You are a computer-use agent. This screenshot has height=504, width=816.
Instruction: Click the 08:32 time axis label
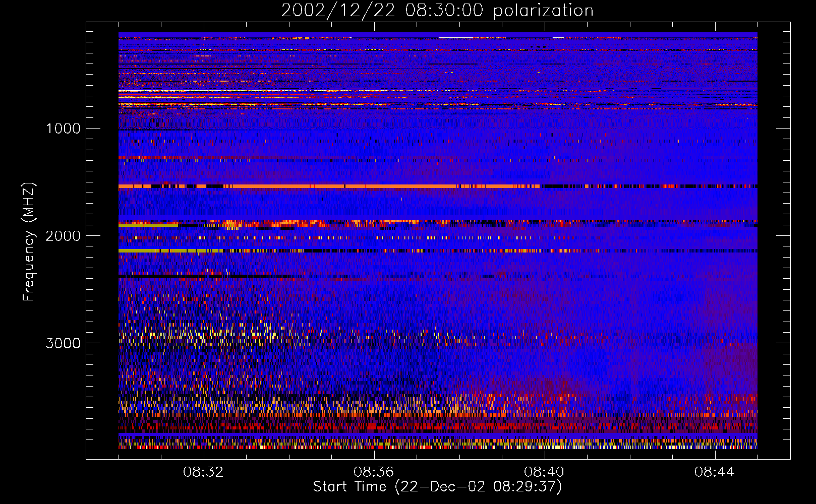pyautogui.click(x=203, y=472)
